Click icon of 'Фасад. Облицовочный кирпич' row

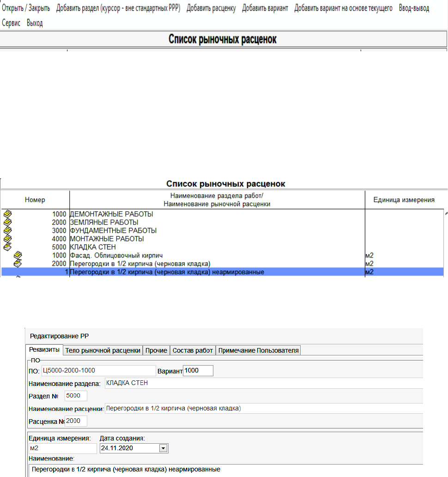click(x=18, y=255)
